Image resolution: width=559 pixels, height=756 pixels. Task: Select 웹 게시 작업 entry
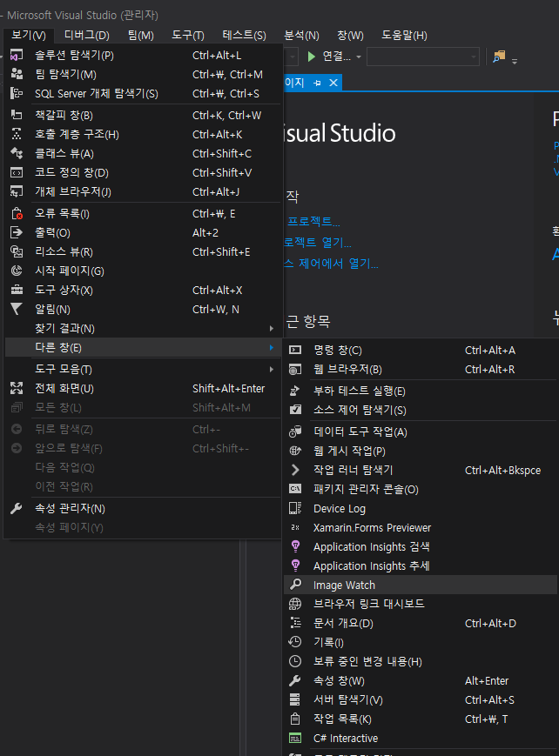coord(420,451)
